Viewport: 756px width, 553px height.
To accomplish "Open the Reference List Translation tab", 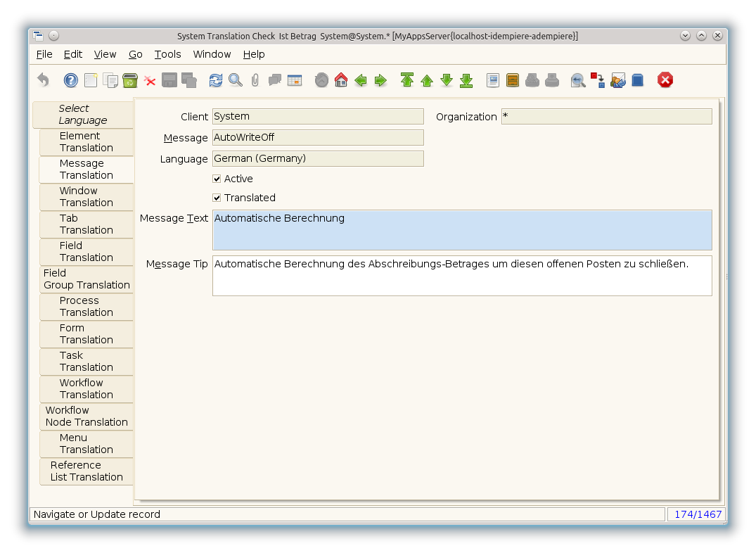I will tap(86, 471).
